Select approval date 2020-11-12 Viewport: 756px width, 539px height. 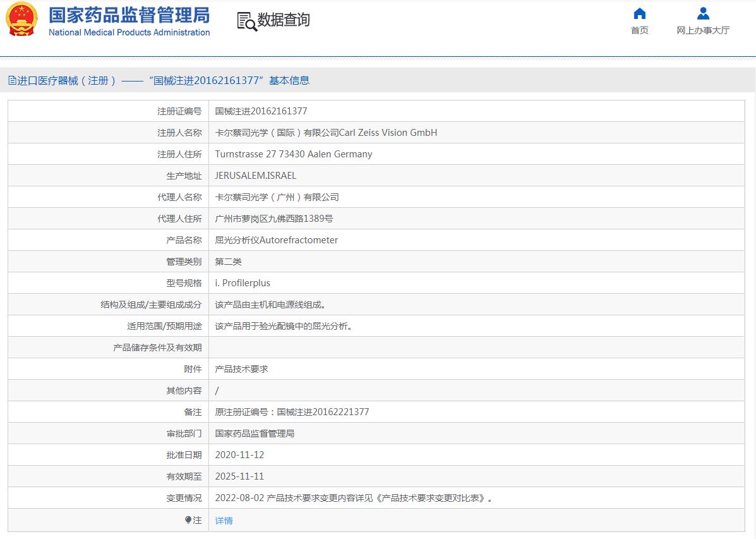click(x=239, y=454)
